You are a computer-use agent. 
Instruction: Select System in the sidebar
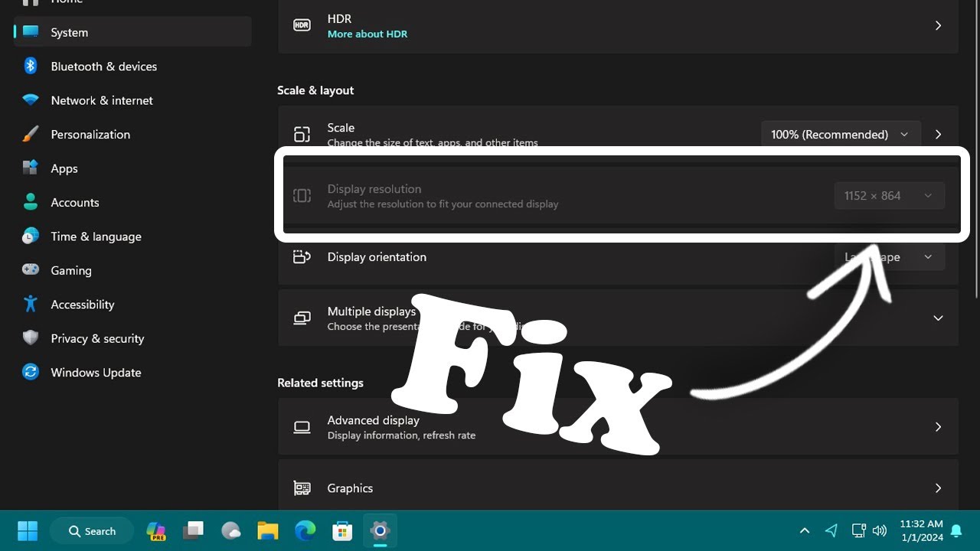[132, 32]
